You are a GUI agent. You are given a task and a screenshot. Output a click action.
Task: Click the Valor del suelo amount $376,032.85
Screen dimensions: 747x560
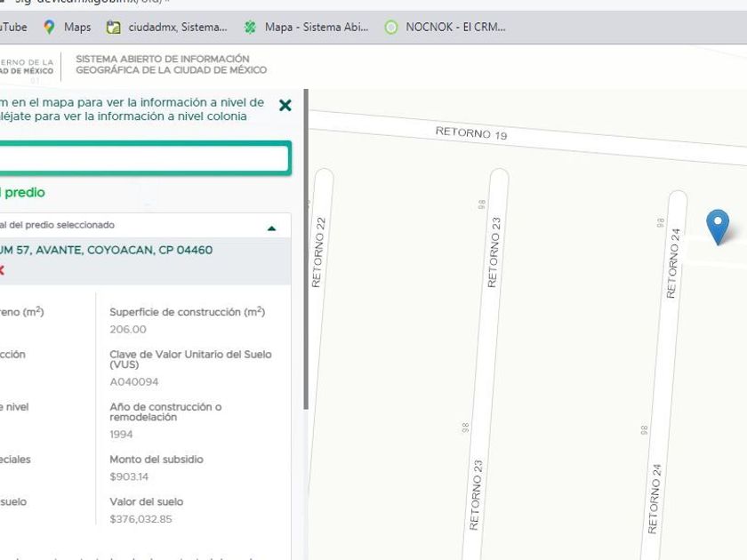click(x=141, y=519)
